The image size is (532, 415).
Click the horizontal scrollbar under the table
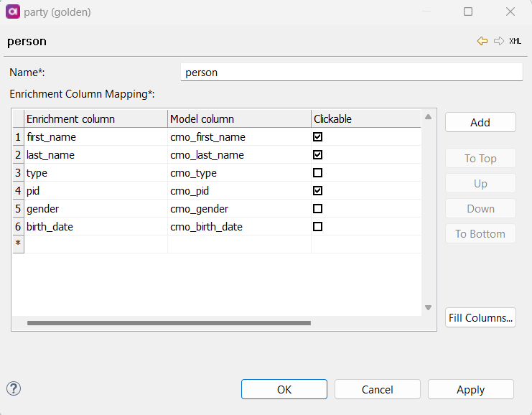[169, 323]
